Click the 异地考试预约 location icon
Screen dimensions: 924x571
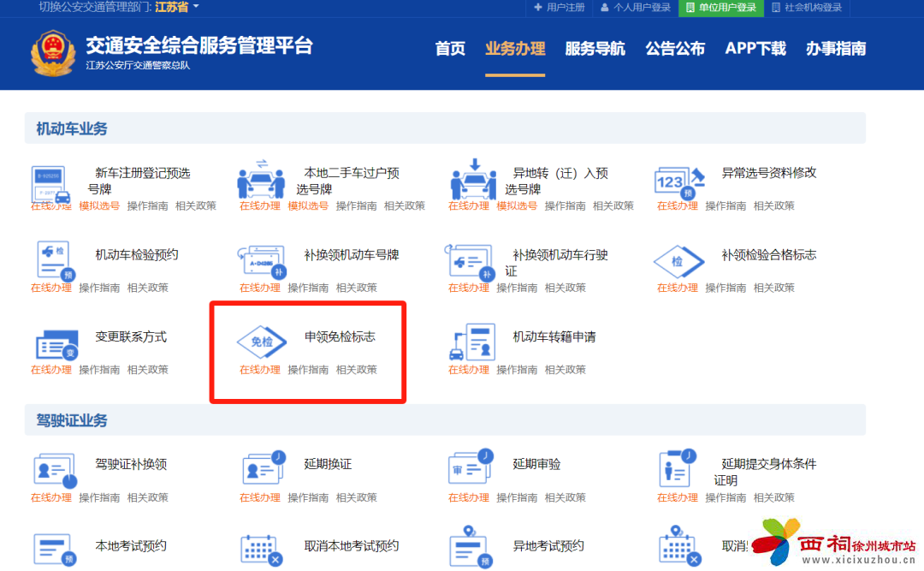coord(471,546)
